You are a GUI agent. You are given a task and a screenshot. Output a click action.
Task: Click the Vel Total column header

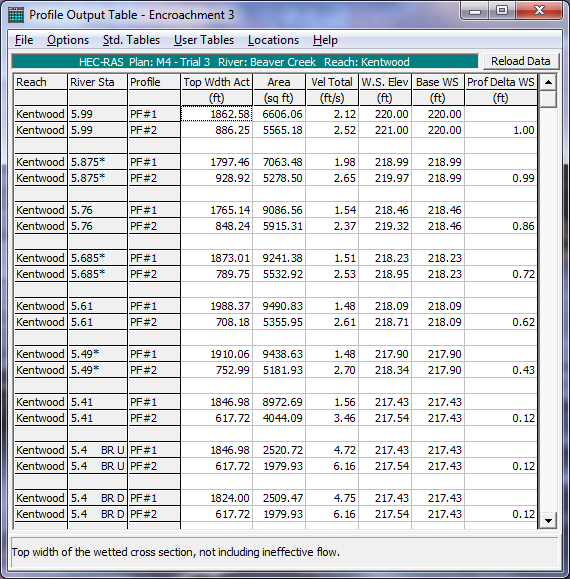click(332, 82)
